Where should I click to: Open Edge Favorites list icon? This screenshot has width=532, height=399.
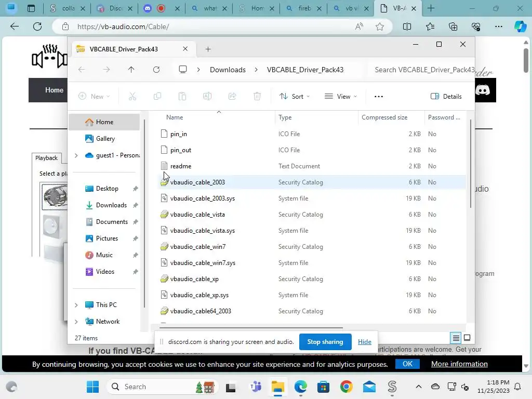(430, 26)
